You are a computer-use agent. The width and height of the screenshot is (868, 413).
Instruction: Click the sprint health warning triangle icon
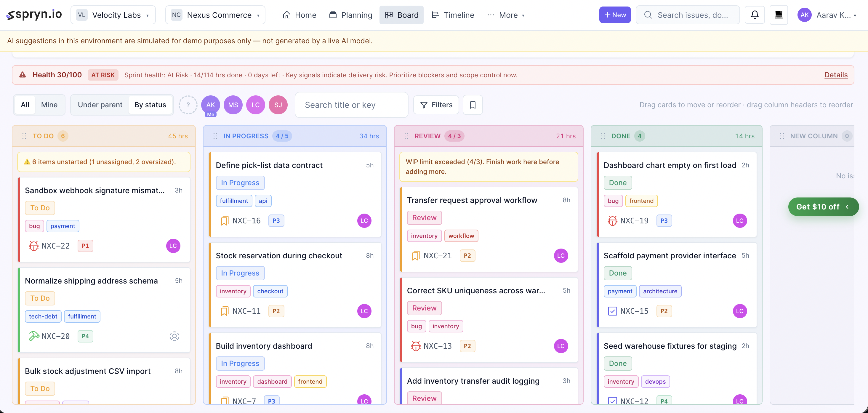pyautogui.click(x=23, y=75)
